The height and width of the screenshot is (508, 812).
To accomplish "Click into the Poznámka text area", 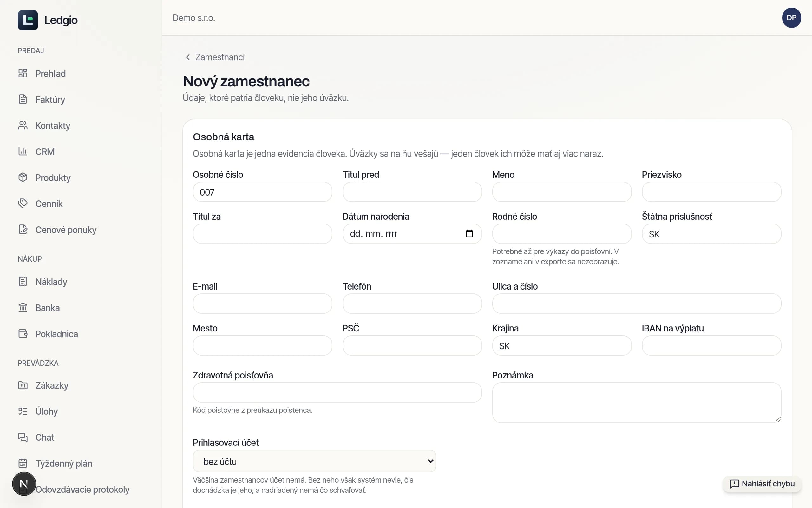I will point(637,403).
